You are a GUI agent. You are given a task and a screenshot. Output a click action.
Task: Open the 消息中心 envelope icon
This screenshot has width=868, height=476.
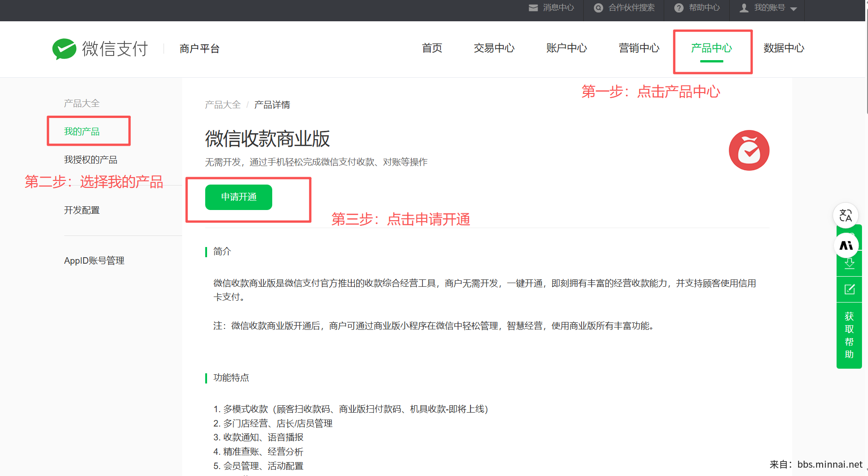(x=533, y=8)
